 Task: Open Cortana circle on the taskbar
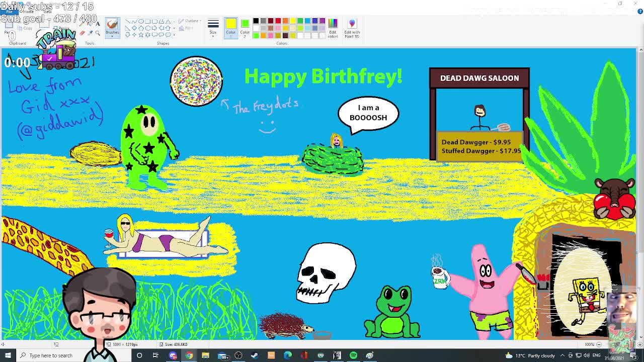(139, 355)
